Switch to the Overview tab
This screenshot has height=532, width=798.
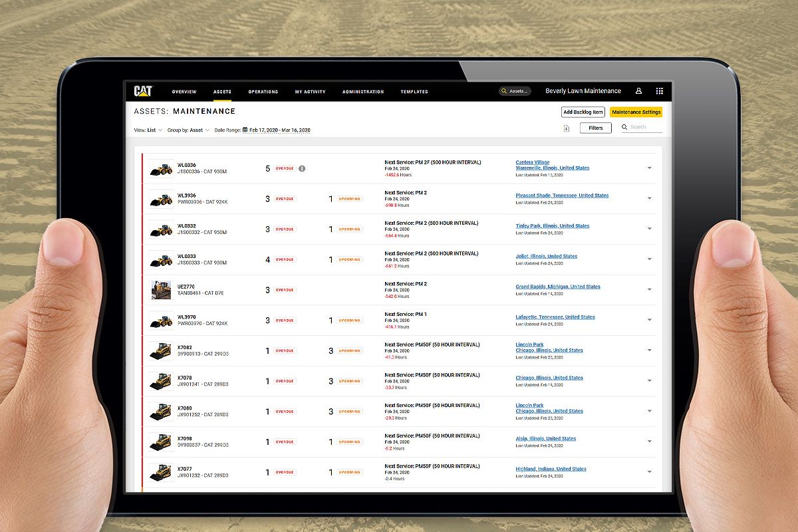point(184,92)
